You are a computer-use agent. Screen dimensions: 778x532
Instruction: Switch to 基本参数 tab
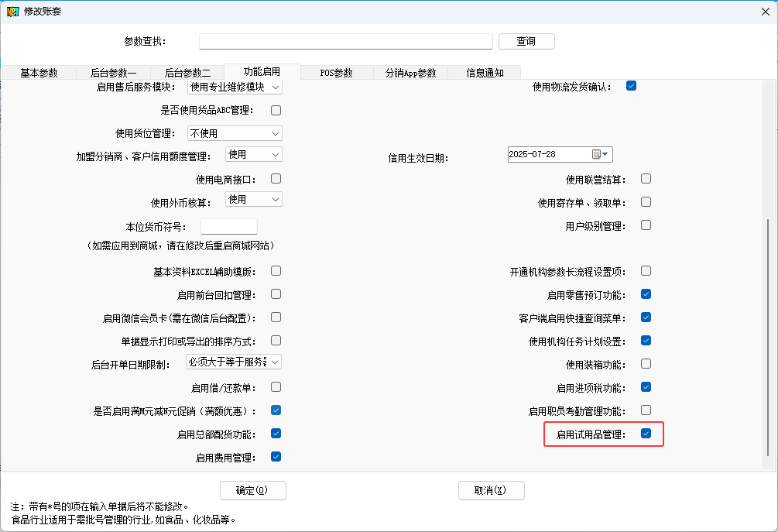[39, 73]
